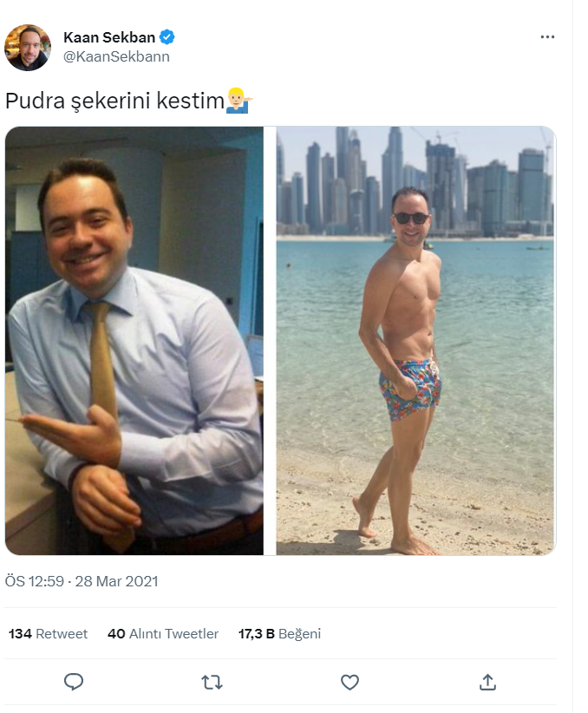Open the @KaanSekbann handle link

click(x=116, y=56)
